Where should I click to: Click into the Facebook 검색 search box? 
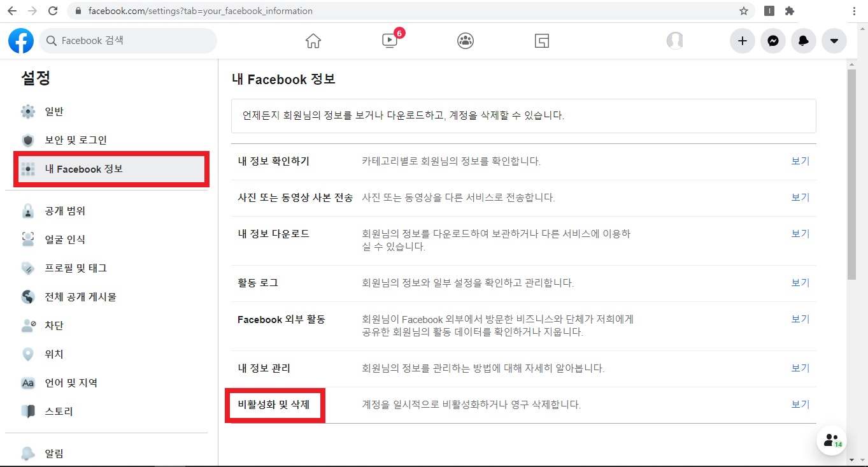tap(128, 41)
